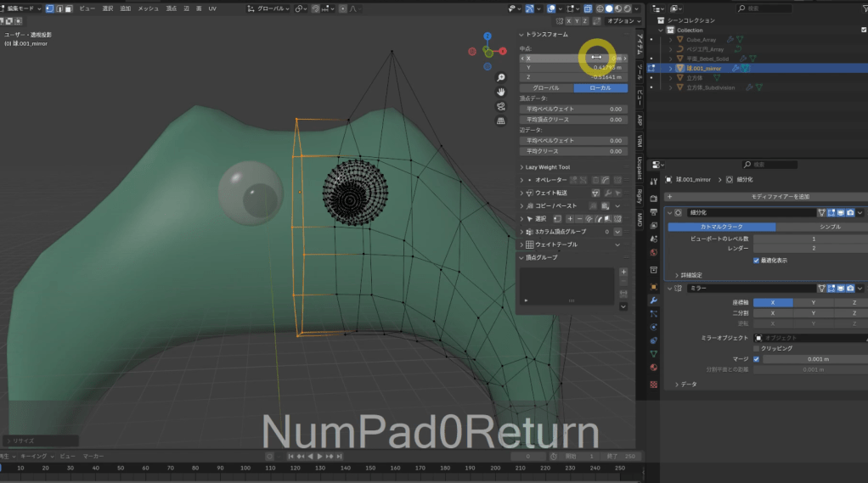Viewport: 868px width, 483px height.
Task: Open the グローバル orientation dropdown
Action: (267, 8)
